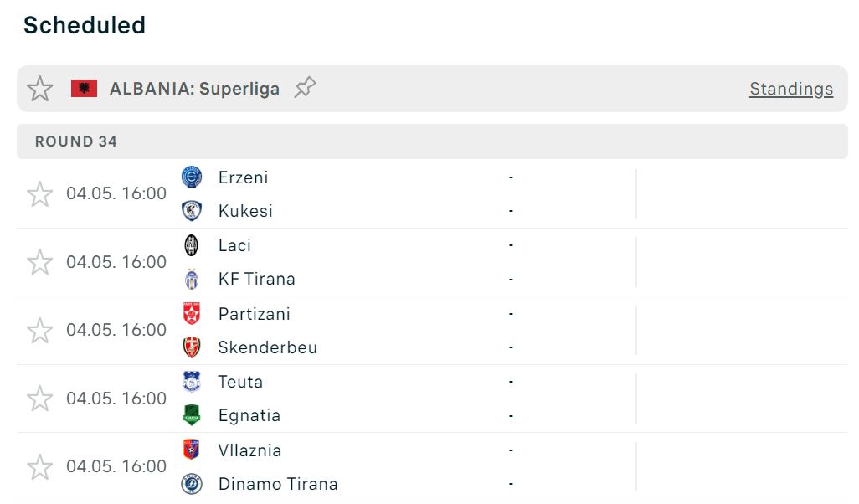This screenshot has height=504, width=859.
Task: Click the Dinamo Tirana logo
Action: [192, 484]
